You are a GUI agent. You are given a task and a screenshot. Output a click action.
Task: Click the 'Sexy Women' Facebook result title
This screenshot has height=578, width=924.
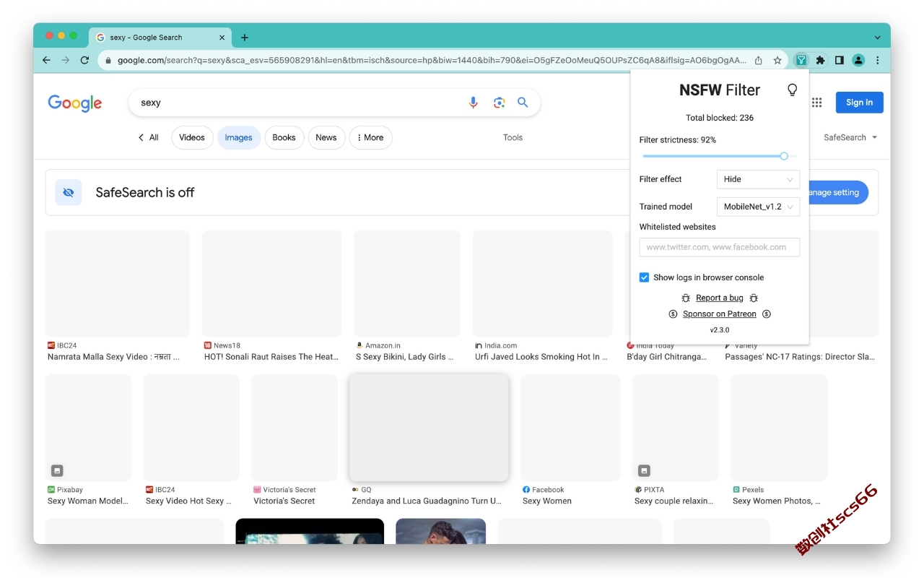tap(547, 501)
